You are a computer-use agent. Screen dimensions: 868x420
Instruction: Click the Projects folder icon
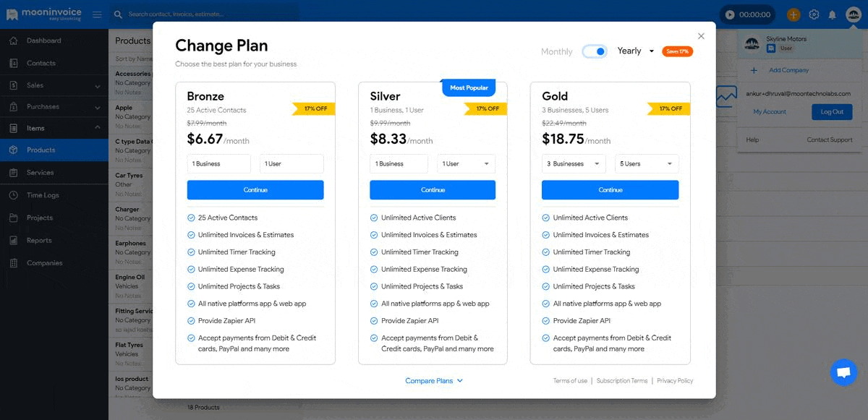[x=13, y=218]
